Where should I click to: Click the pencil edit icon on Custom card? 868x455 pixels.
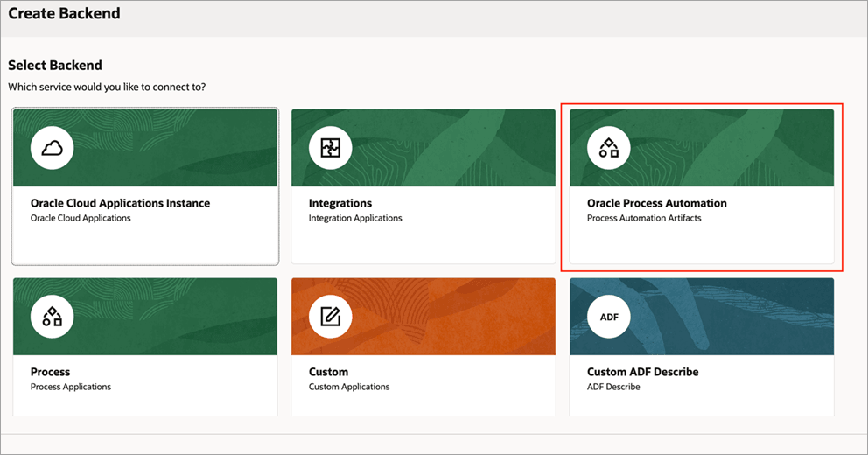pos(331,317)
